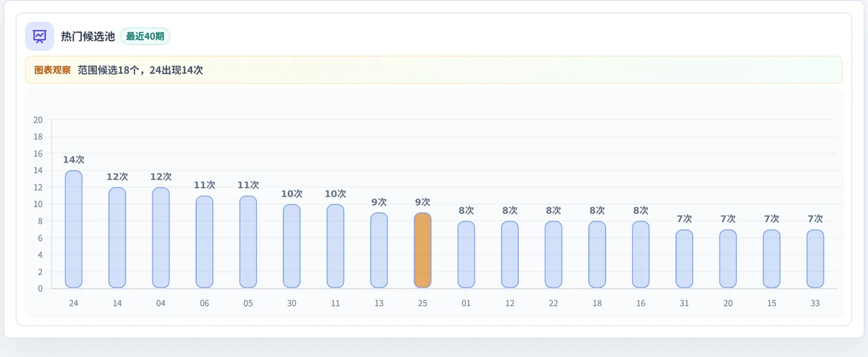Viewport: 868px width, 357px height.
Task: Click the 10次 label above bar 30
Action: (292, 194)
